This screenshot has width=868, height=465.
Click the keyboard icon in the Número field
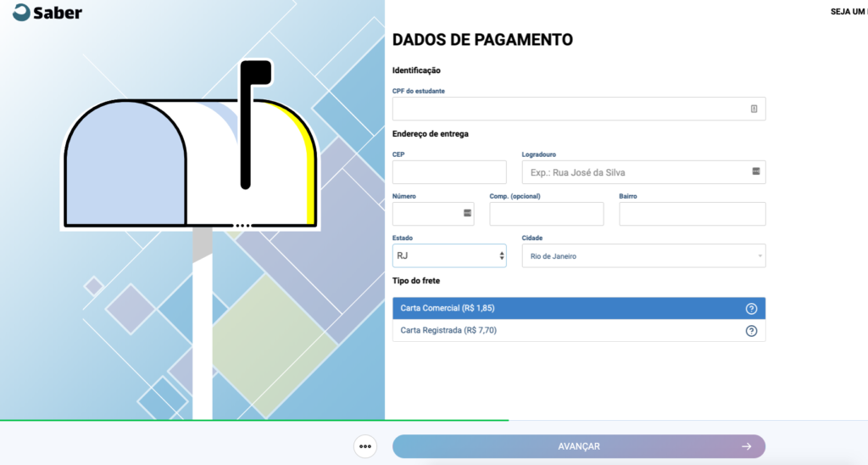[x=467, y=213]
